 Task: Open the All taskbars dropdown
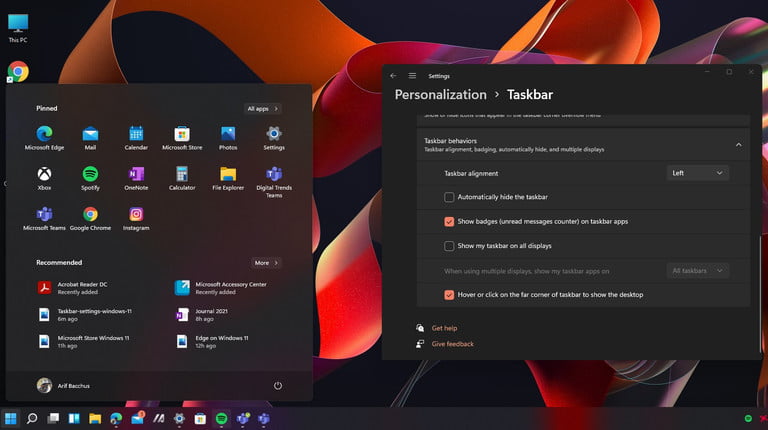(x=697, y=271)
